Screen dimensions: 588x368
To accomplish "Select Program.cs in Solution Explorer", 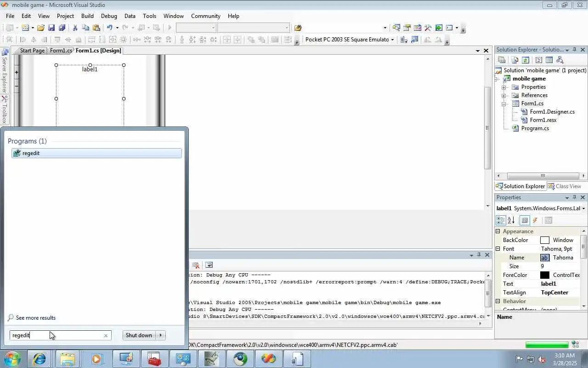I will (x=535, y=128).
